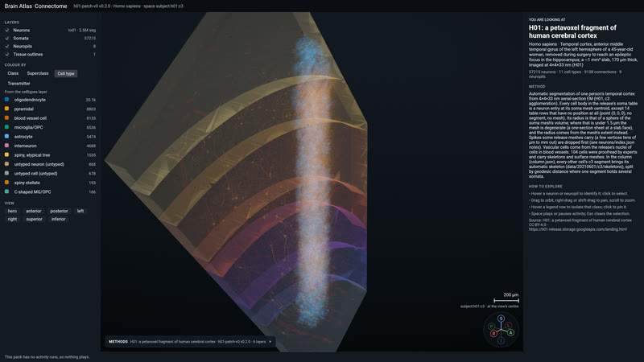Select the C-shaped MG/OPC legend row
This screenshot has height=362, width=644.
(x=50, y=191)
